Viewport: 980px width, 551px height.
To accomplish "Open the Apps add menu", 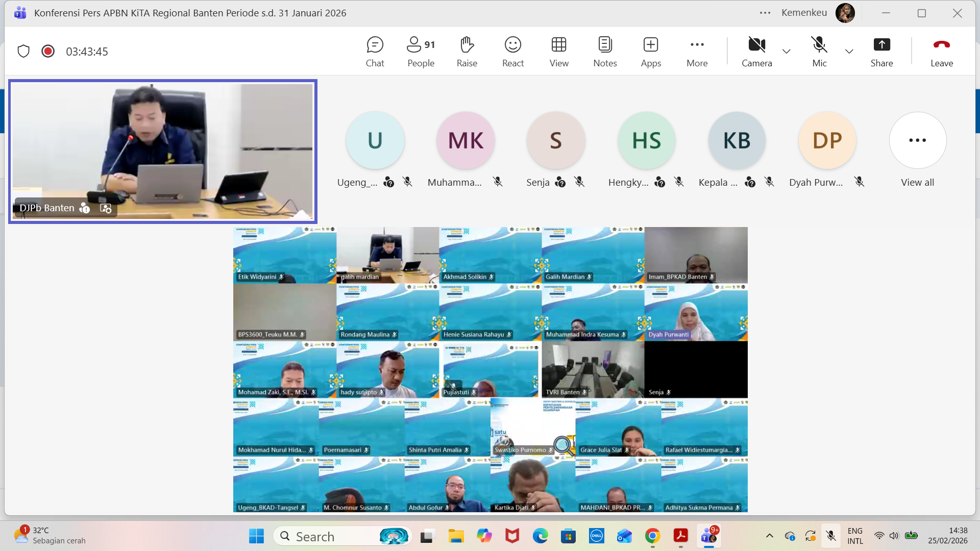I will 651,51.
